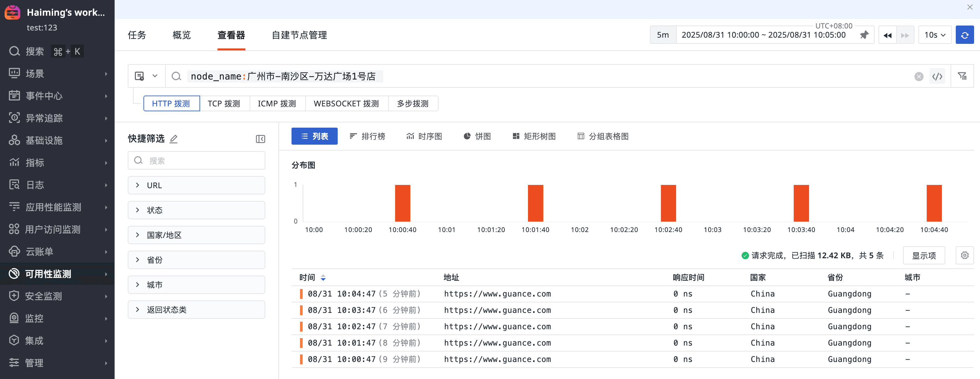Screen dimensions: 980x379
Task: Switch to WEBSOCKET 拨测 option
Action: (x=346, y=103)
